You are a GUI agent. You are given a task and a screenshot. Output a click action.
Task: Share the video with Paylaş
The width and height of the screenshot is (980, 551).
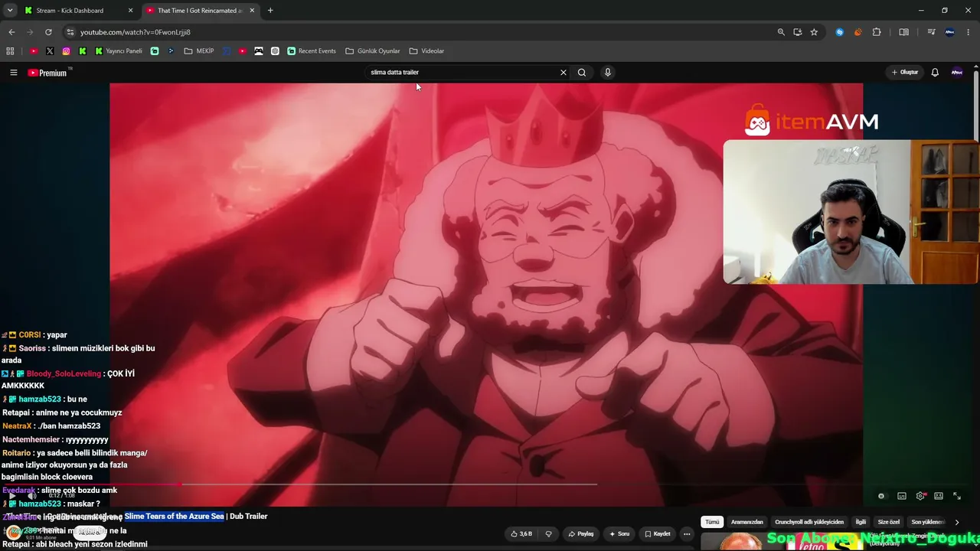tap(581, 534)
